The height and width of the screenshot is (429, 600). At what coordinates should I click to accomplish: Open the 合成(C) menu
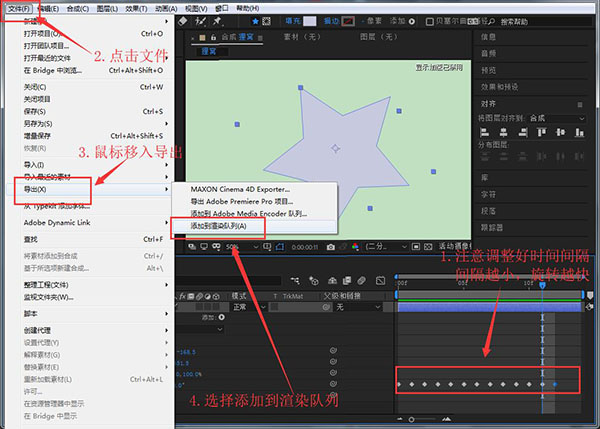pyautogui.click(x=78, y=8)
